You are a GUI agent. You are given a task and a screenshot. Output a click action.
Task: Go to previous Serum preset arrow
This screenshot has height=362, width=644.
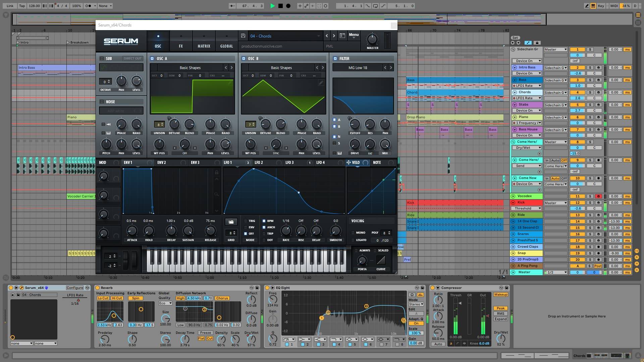327,36
